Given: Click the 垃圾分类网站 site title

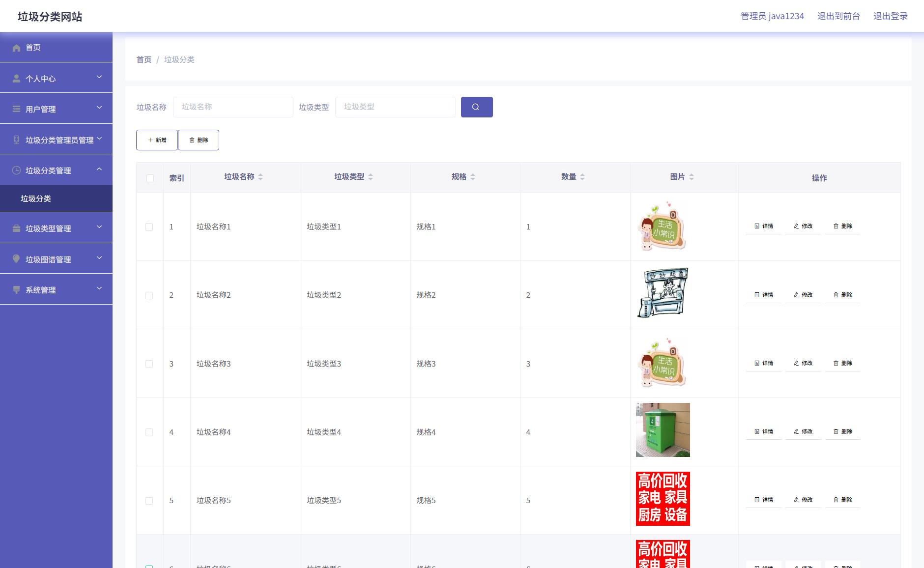Looking at the screenshot, I should click(x=50, y=17).
